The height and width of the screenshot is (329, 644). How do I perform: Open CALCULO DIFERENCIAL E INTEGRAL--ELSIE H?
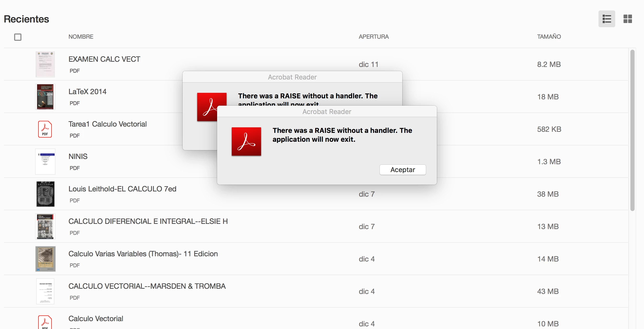point(148,221)
